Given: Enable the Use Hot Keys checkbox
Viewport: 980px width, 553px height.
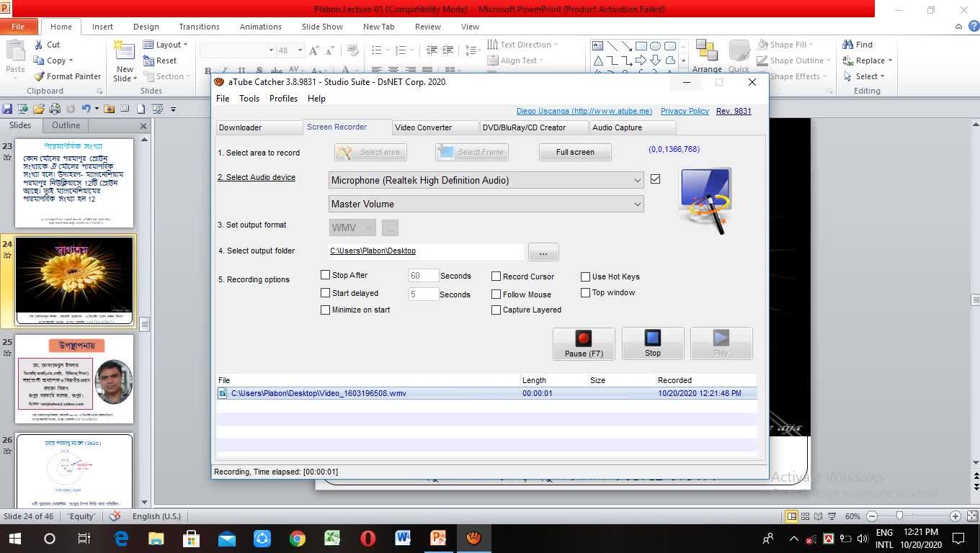Looking at the screenshot, I should (585, 276).
